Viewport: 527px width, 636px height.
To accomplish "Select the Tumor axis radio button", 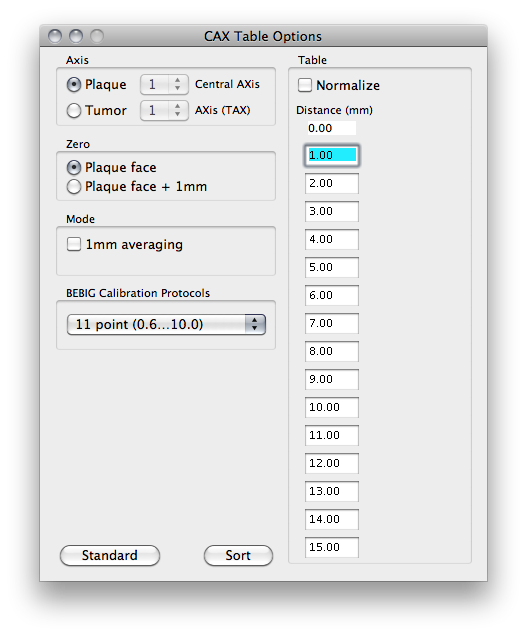I will 74,110.
